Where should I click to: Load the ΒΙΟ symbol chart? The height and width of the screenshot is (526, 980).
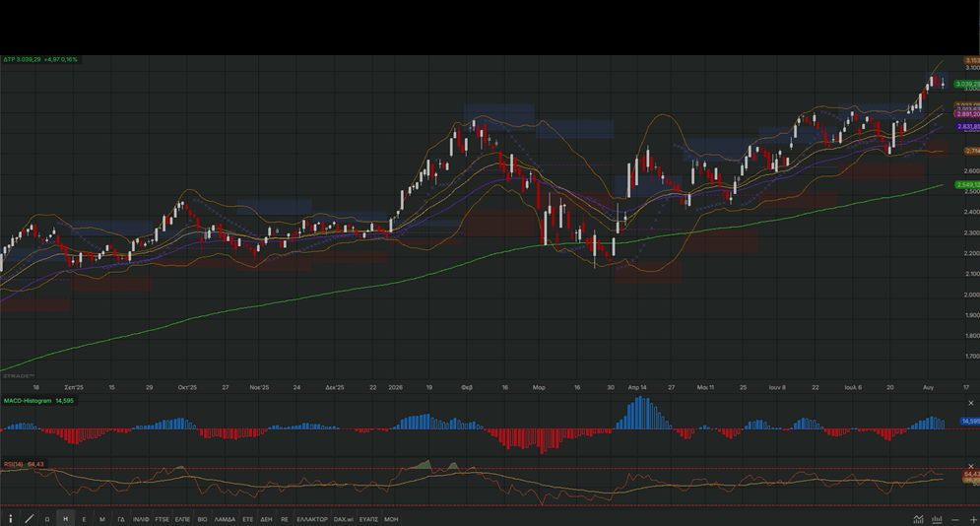(203, 519)
